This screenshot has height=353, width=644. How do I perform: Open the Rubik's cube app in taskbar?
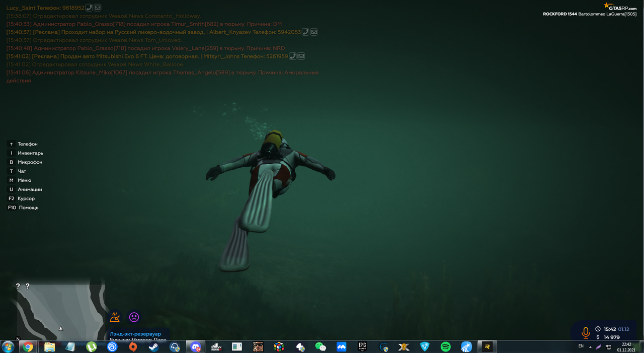point(279,346)
